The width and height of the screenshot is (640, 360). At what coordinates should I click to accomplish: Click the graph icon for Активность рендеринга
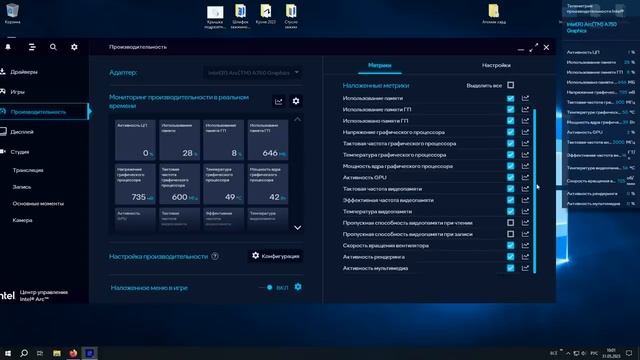(525, 257)
